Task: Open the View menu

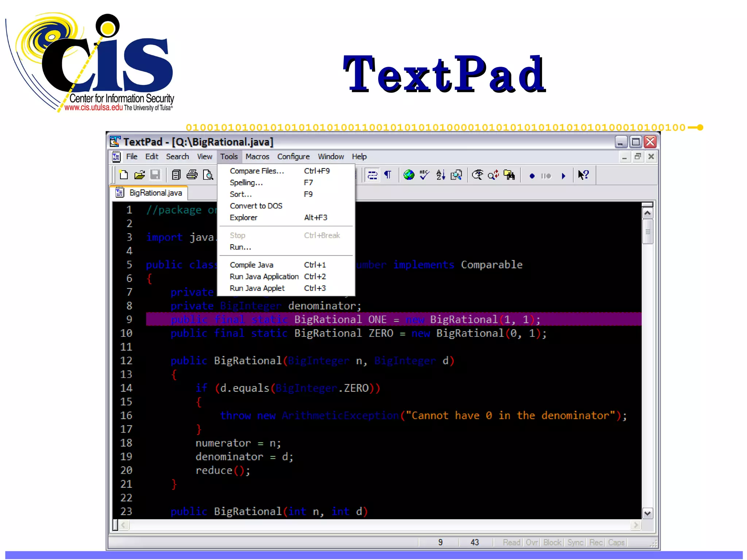Action: (x=205, y=157)
